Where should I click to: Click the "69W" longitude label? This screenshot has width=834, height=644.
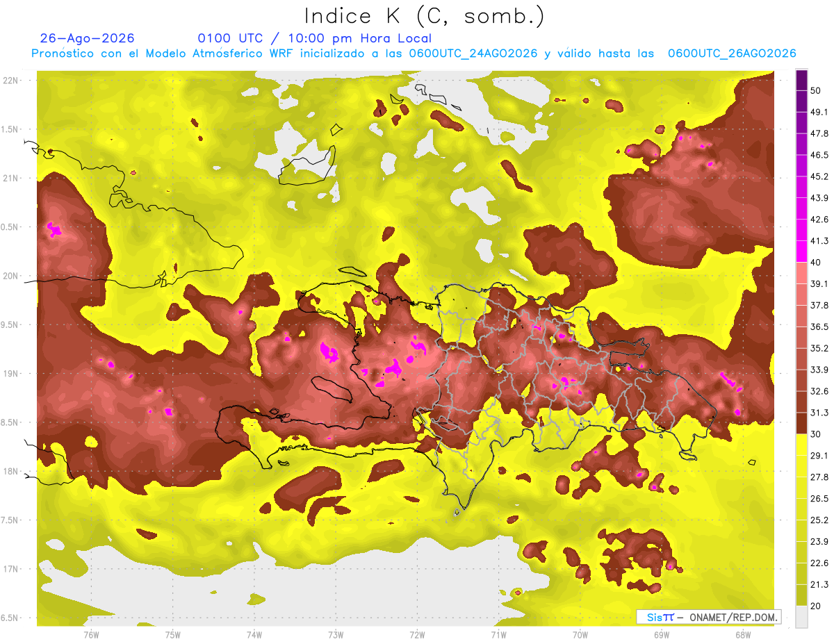(x=661, y=634)
